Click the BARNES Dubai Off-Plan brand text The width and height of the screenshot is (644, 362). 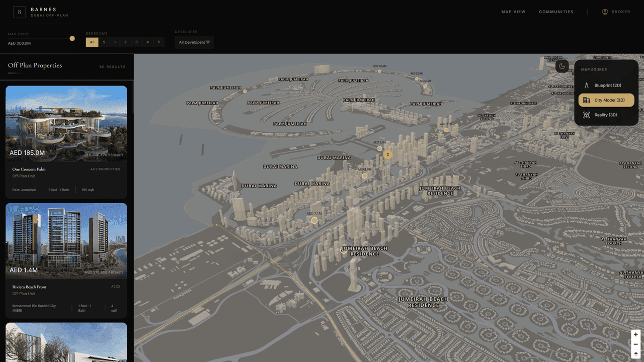point(49,12)
